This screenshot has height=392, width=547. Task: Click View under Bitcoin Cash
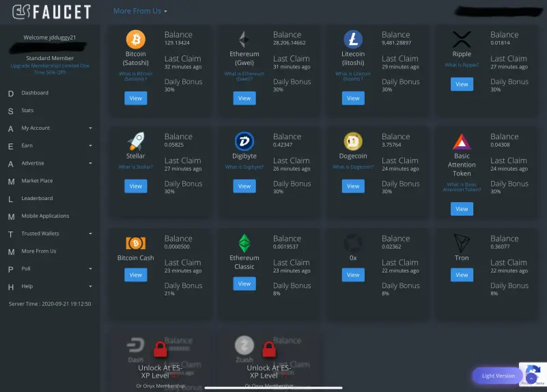pos(136,275)
